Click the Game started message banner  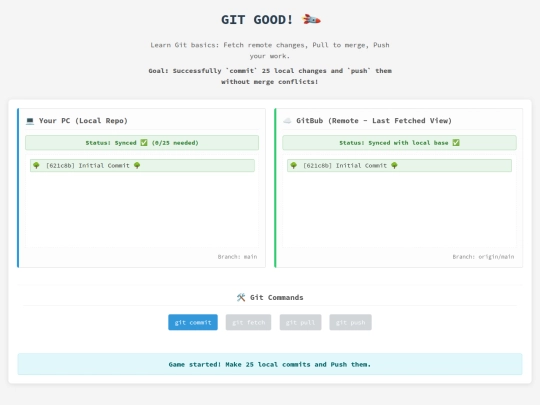tap(270, 364)
